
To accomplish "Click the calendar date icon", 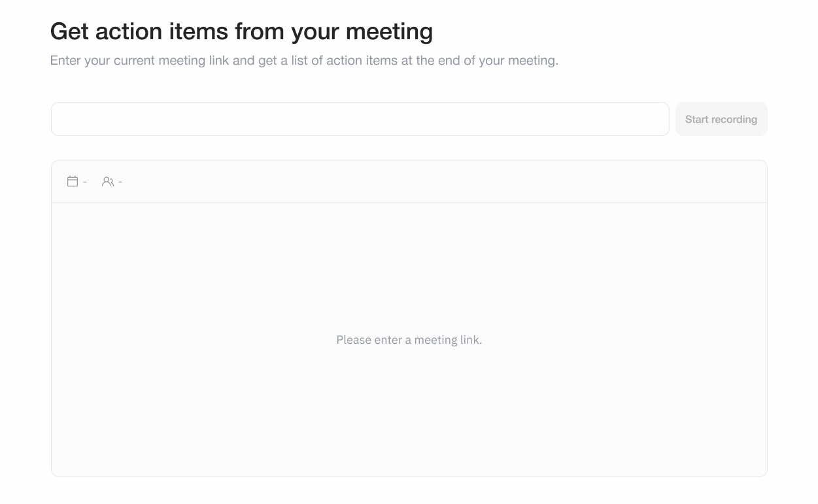I will pyautogui.click(x=73, y=181).
